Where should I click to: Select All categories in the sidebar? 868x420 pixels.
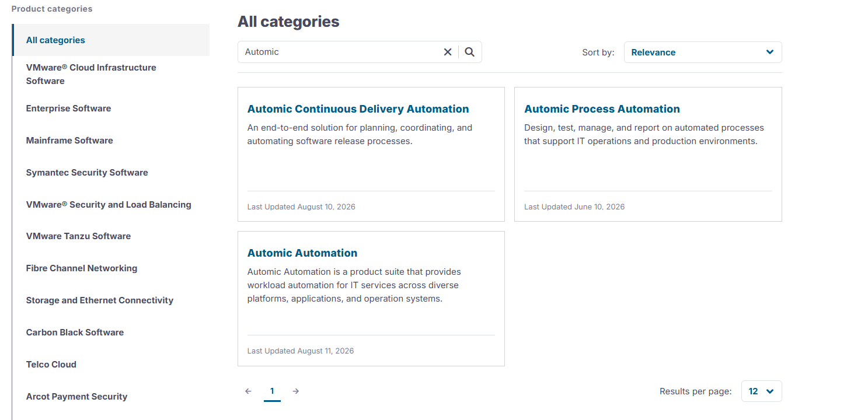[111, 40]
